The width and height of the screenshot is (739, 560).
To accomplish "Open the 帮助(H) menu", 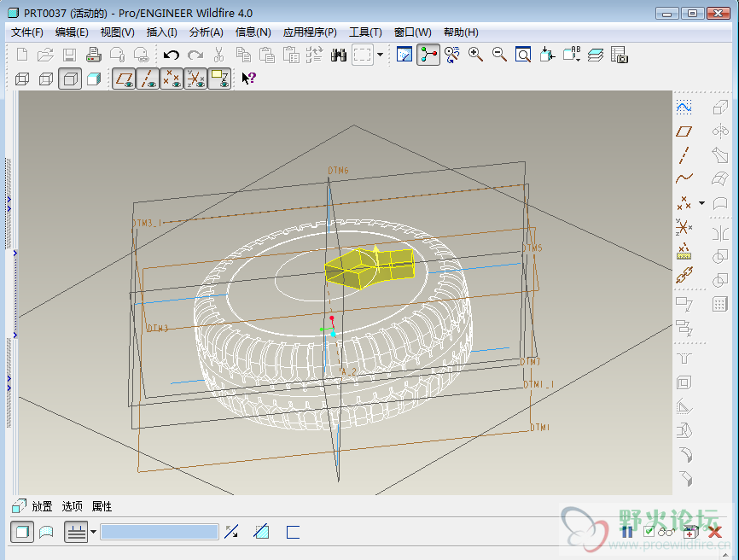I will [461, 32].
